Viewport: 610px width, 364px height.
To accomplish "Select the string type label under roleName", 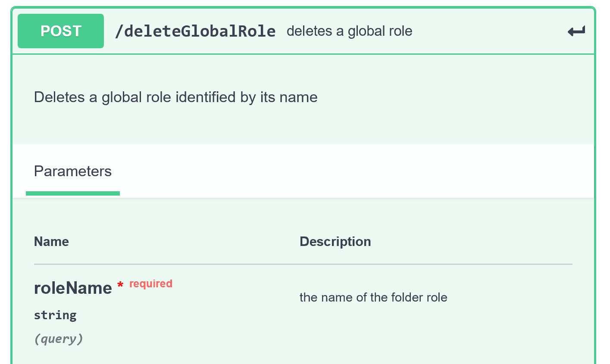I will click(55, 315).
